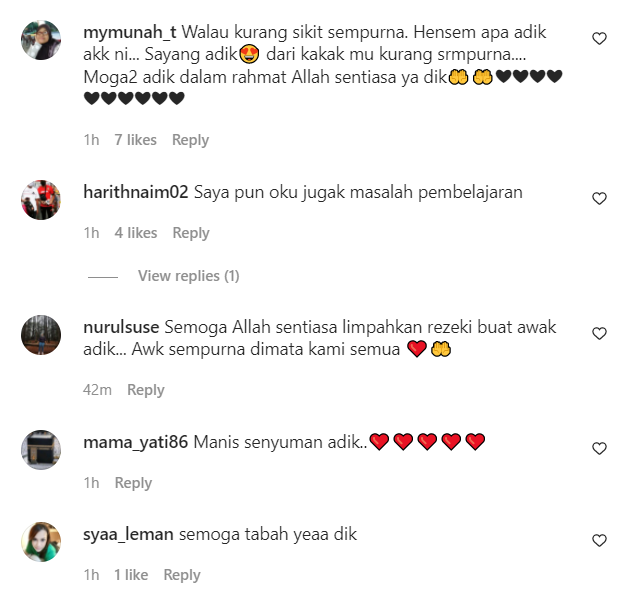Open the 4 likes list
The height and width of the screenshot is (599, 623).
click(136, 233)
